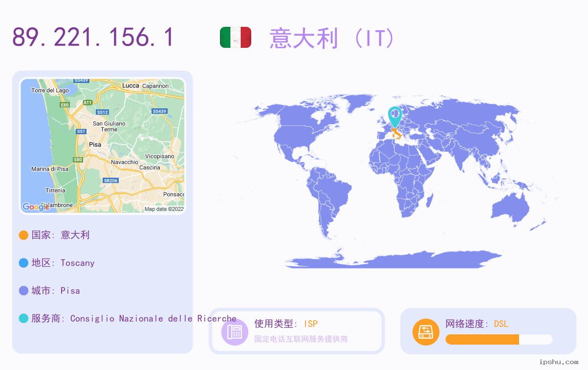Click the Google logo on the map
Screen dimensions: 588x370
(x=36, y=207)
